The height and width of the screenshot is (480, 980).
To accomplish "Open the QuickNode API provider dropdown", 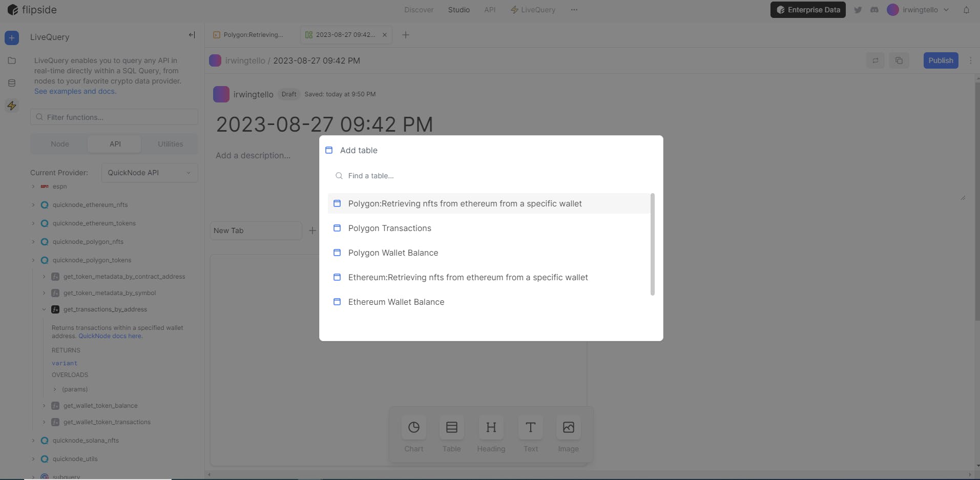I will (150, 173).
